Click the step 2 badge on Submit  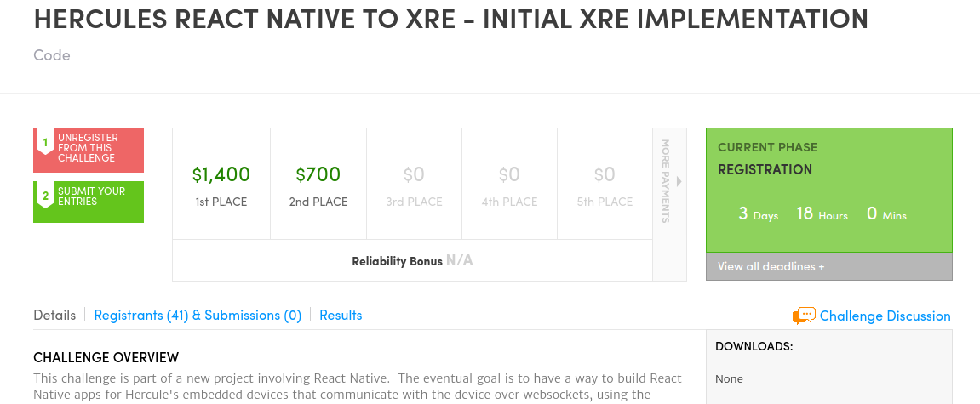(45, 196)
